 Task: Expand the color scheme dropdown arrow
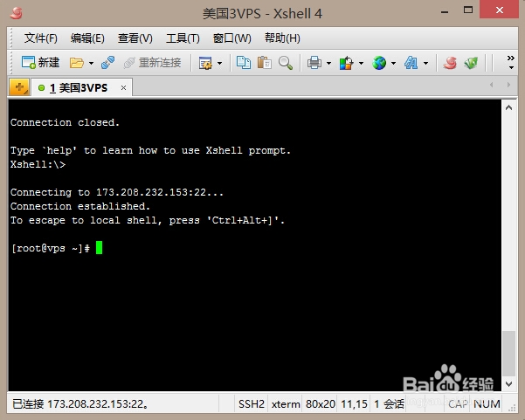[x=361, y=63]
